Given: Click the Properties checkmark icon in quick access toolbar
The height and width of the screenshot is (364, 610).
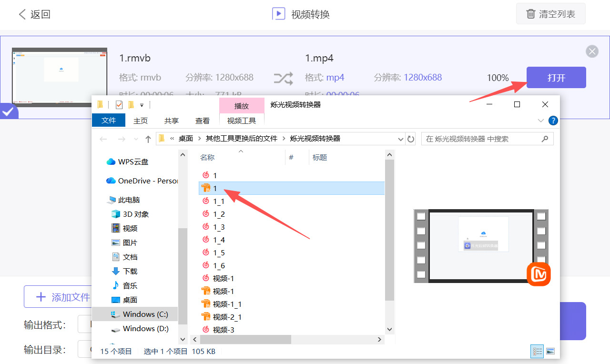Looking at the screenshot, I should [119, 105].
